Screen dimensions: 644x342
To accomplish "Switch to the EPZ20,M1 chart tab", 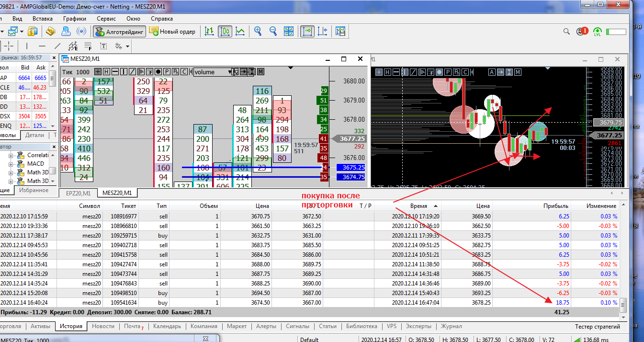I will coord(77,193).
